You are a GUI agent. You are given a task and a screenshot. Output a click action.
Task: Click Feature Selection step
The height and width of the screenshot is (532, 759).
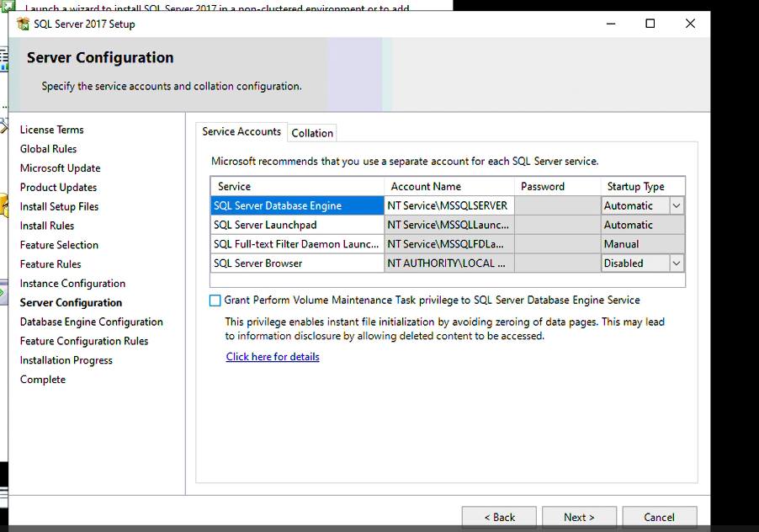click(59, 245)
